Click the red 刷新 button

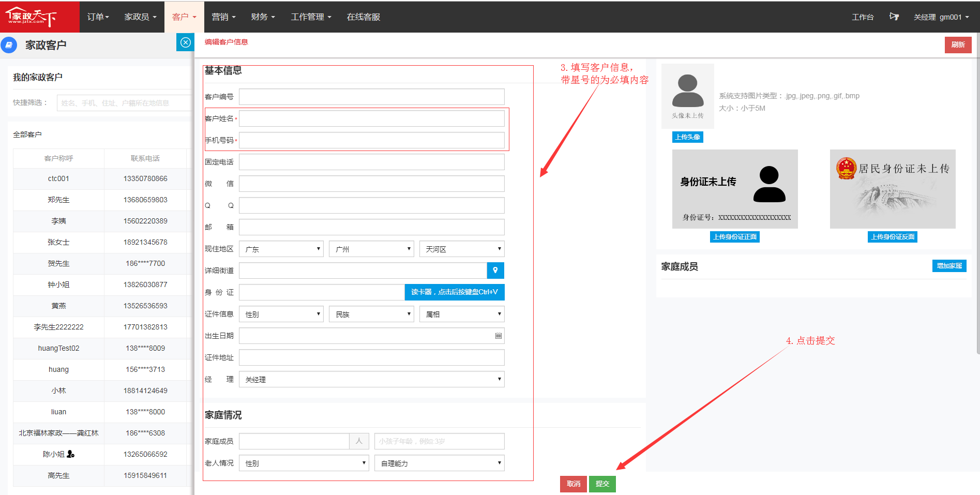pyautogui.click(x=958, y=45)
